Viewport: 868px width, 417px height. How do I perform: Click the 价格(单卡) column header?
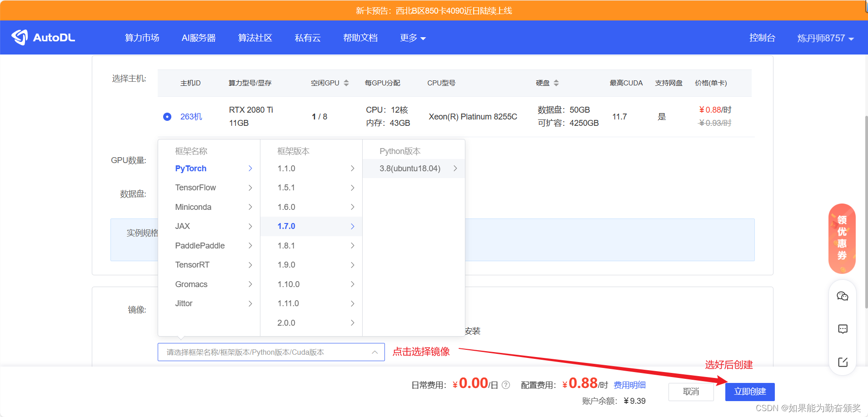coord(711,83)
